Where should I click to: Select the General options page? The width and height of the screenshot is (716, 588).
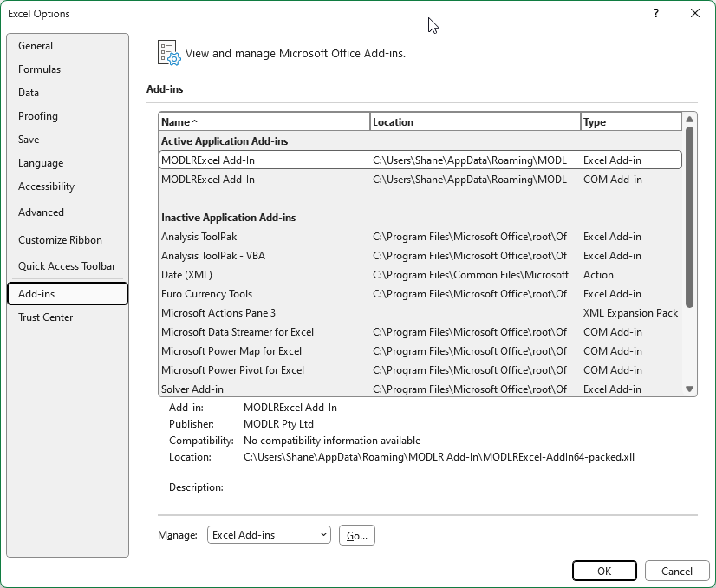(x=36, y=46)
